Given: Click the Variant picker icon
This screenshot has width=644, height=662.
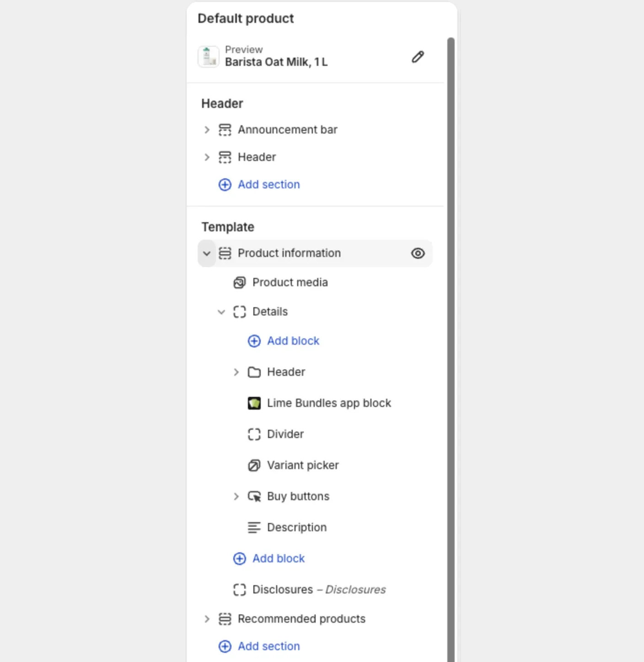Looking at the screenshot, I should coord(254,465).
